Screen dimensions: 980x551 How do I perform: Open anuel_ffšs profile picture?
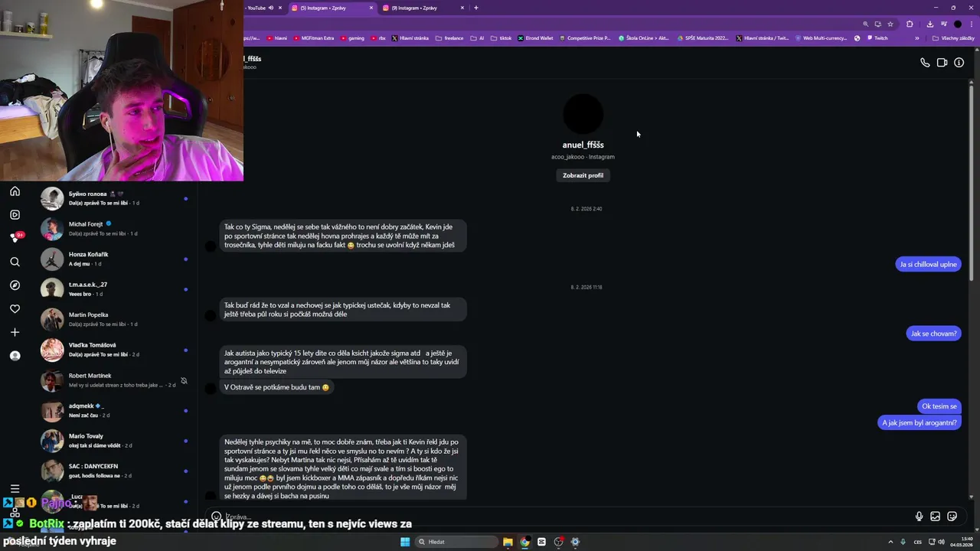coord(583,114)
